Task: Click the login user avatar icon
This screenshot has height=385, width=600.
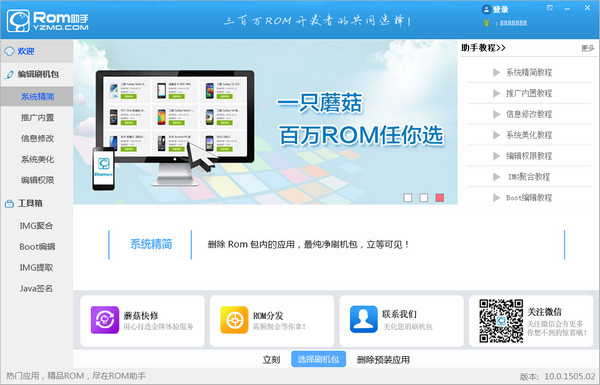Action: click(486, 9)
